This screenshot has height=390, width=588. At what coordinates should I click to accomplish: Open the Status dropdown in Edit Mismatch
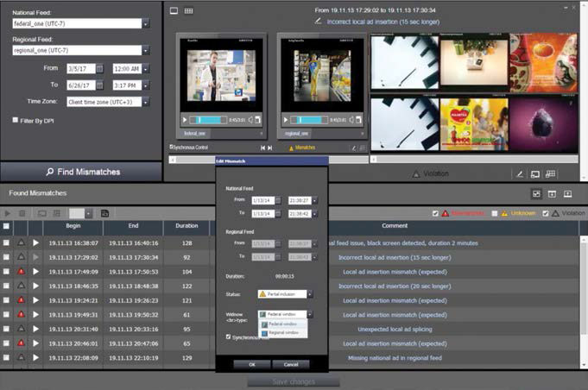pyautogui.click(x=309, y=294)
